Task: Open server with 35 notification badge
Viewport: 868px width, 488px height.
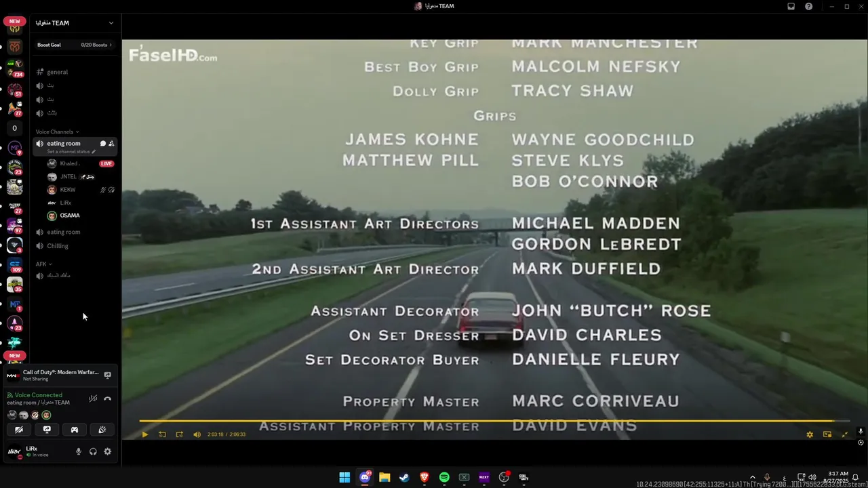Action: coord(15,284)
